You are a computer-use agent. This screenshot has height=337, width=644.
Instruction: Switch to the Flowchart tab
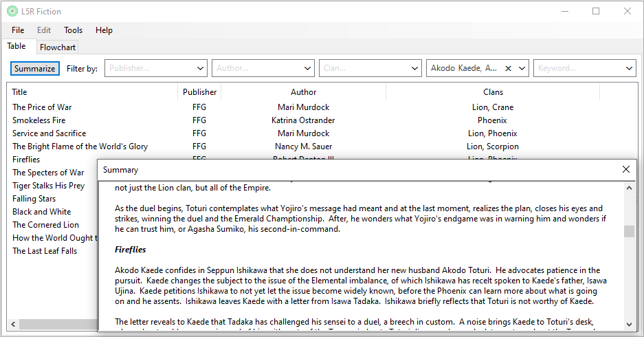coord(58,47)
